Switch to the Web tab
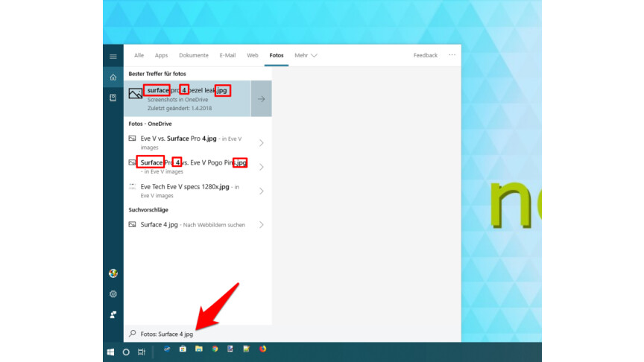 pos(253,55)
